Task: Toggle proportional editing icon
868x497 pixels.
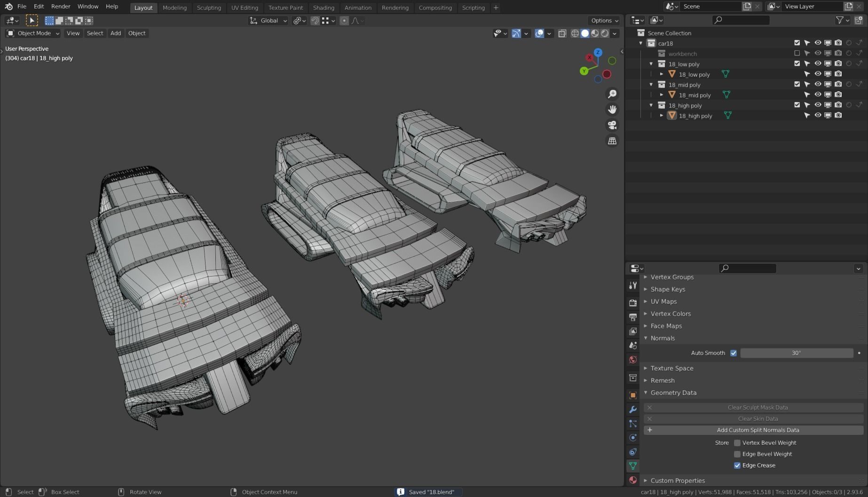Action: (344, 21)
